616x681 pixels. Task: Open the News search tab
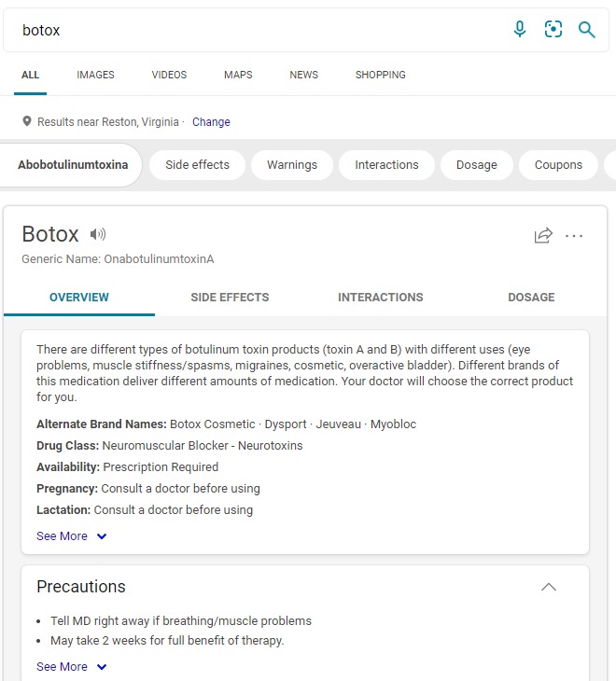(x=303, y=75)
